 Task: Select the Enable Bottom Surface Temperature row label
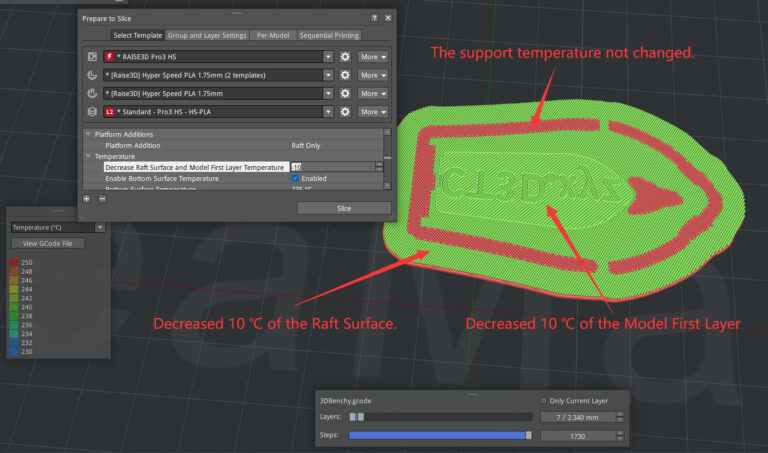click(162, 178)
